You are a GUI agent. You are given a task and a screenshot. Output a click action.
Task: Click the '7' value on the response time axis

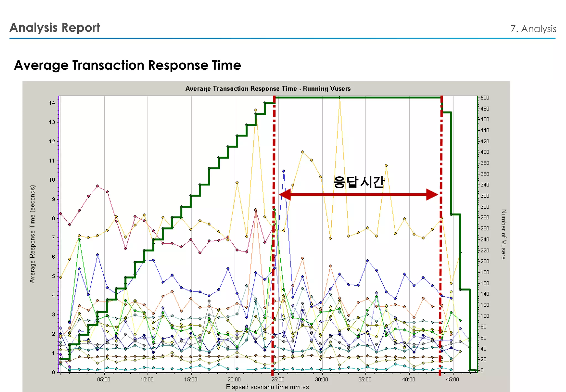coord(53,238)
